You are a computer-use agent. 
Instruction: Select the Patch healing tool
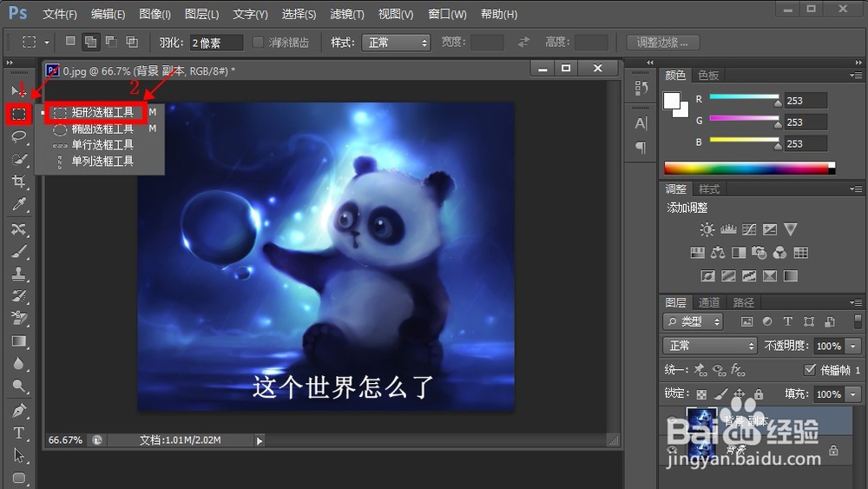(19, 228)
